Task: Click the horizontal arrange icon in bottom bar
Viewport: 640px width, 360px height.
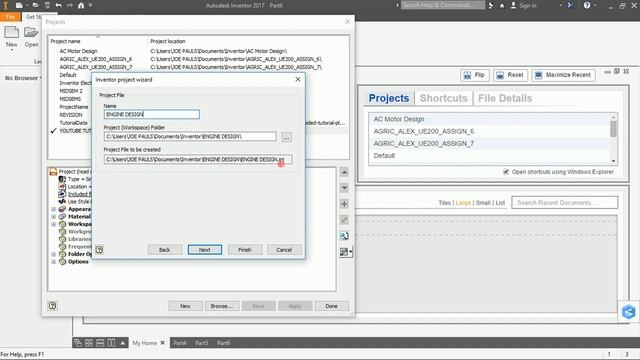Action: [x=100, y=343]
